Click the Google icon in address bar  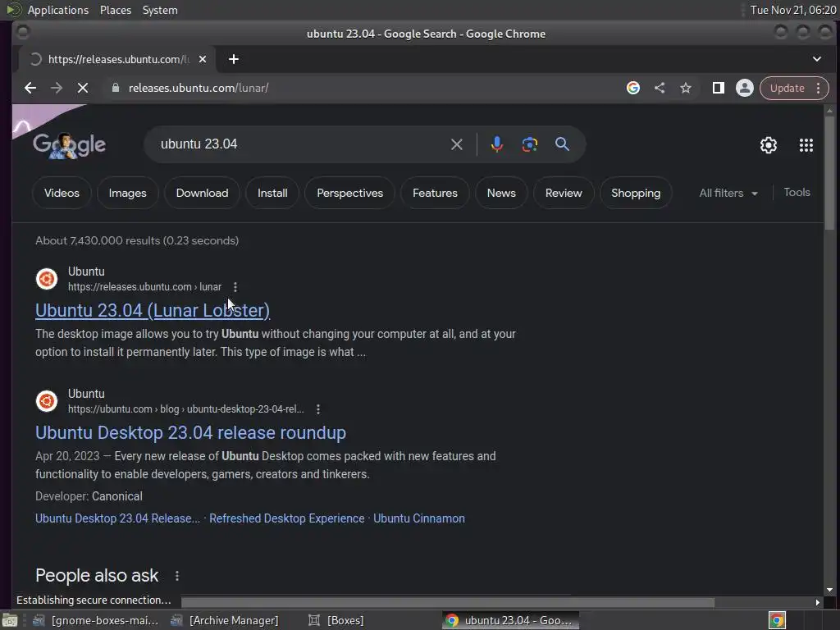click(x=633, y=88)
